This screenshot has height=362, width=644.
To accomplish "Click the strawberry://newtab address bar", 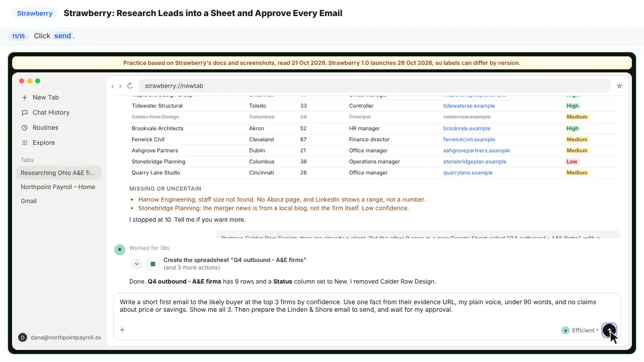I will click(x=374, y=86).
